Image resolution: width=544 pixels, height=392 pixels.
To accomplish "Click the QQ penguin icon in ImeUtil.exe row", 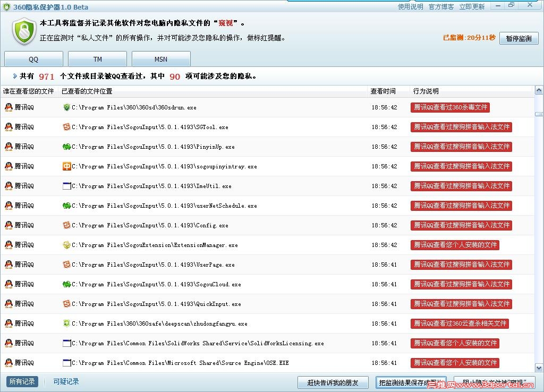I will [8, 186].
